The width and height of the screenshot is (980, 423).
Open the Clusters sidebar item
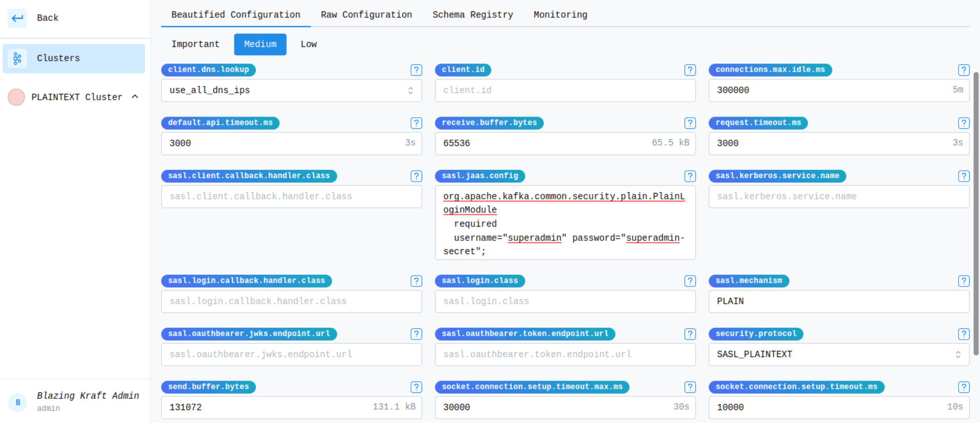pyautogui.click(x=74, y=58)
